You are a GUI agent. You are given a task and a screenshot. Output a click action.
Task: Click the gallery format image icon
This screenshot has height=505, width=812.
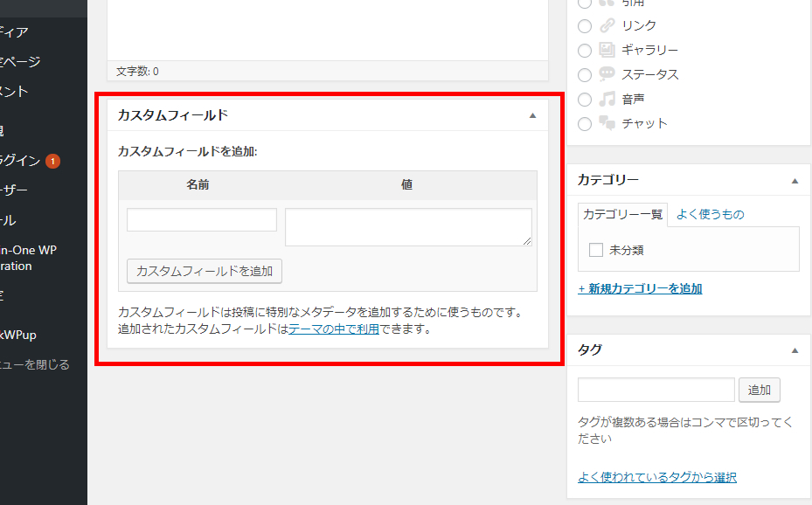point(607,50)
